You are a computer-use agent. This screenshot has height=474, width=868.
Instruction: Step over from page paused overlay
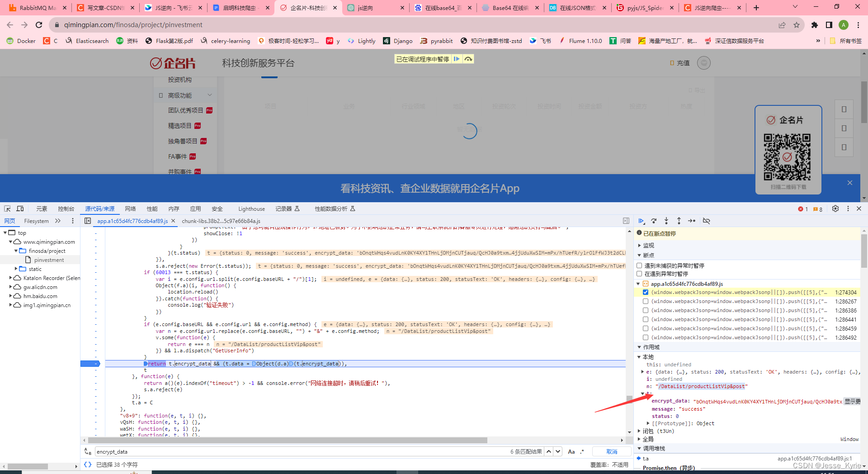click(x=468, y=59)
